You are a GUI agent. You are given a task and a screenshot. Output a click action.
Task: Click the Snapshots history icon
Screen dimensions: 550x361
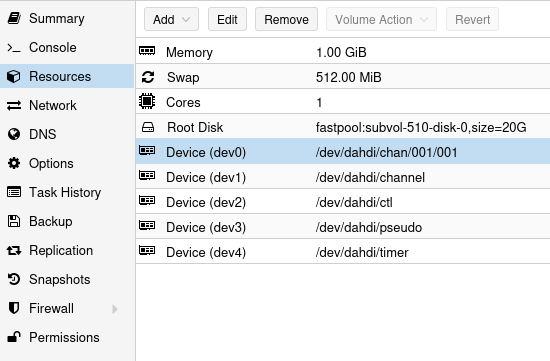click(14, 279)
